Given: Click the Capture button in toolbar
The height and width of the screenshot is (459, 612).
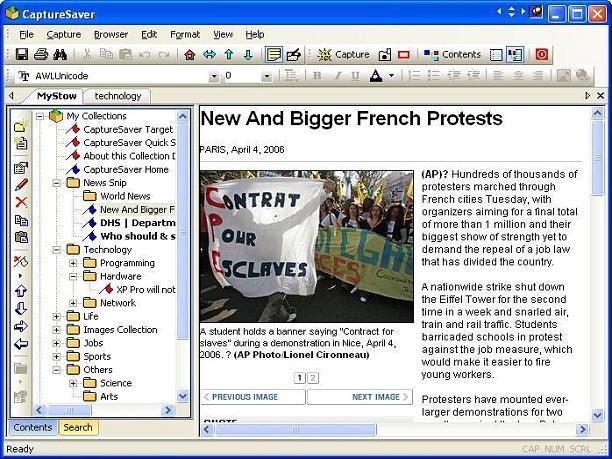Looking at the screenshot, I should pos(343,55).
